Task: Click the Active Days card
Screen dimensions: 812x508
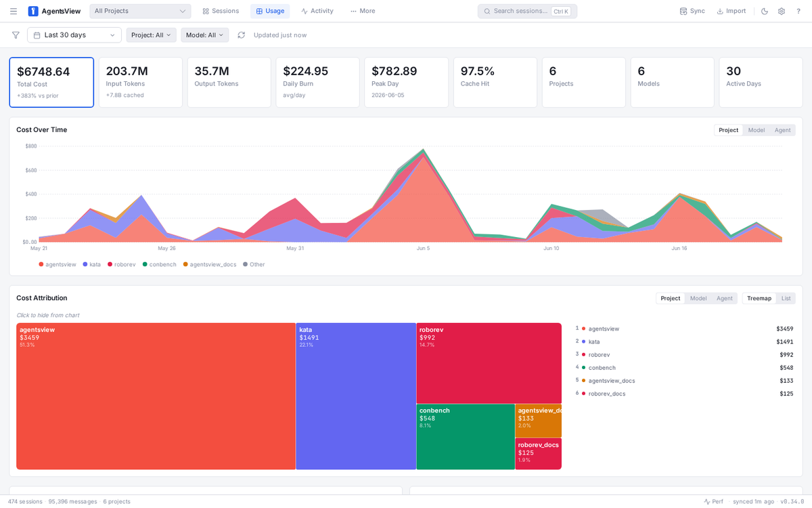Action: pyautogui.click(x=761, y=83)
